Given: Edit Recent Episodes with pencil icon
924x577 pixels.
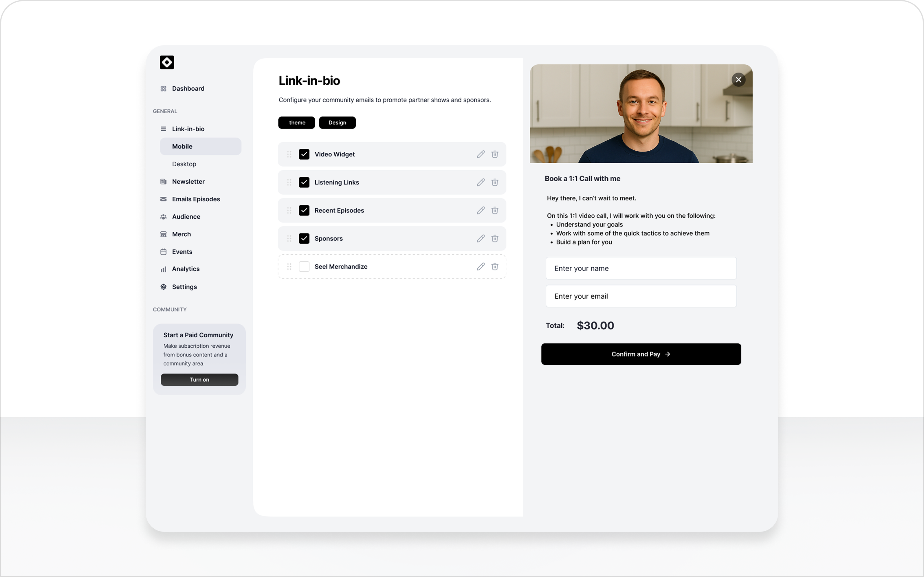Looking at the screenshot, I should 481,210.
